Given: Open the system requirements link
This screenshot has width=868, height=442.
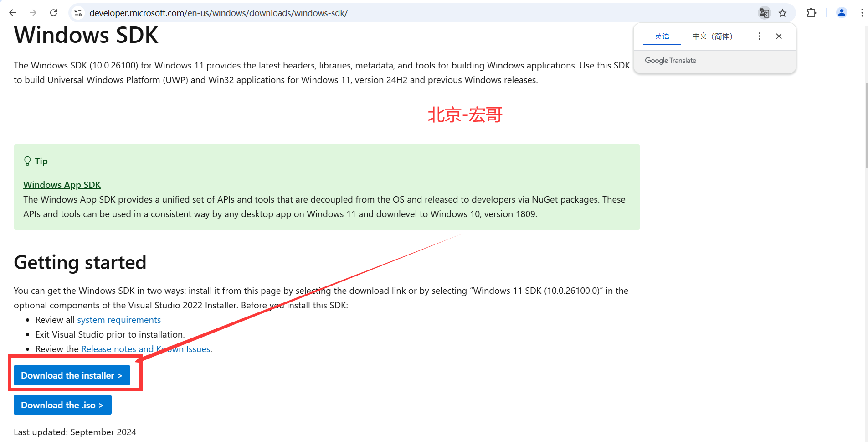Looking at the screenshot, I should pyautogui.click(x=119, y=320).
